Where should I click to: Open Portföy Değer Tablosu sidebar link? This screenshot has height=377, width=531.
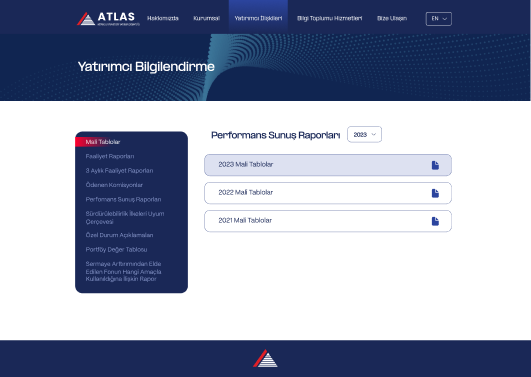click(x=116, y=250)
